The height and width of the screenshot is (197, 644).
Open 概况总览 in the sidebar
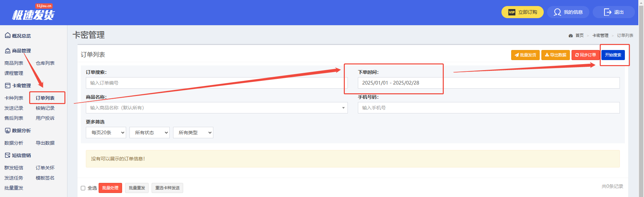click(x=21, y=36)
